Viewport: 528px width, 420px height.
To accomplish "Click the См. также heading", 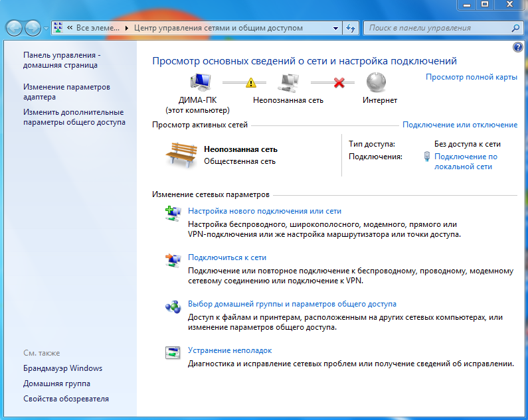I will click(41, 353).
